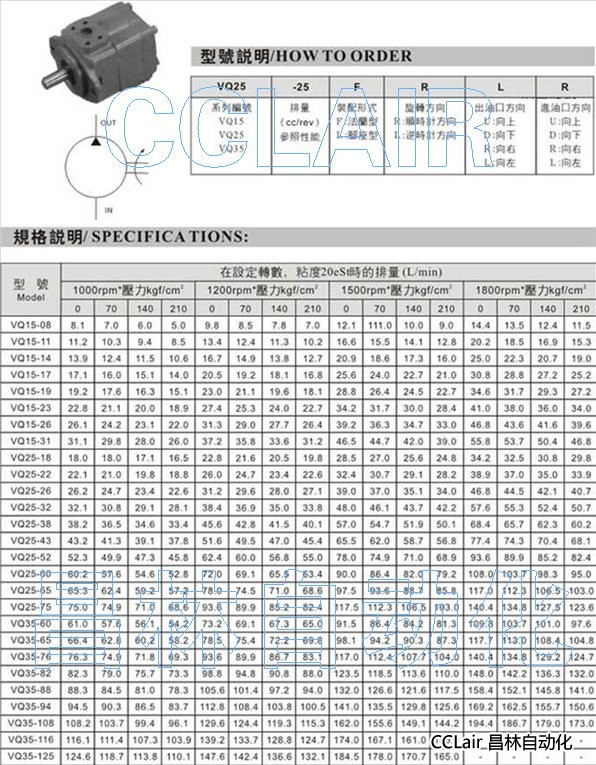This screenshot has height=765, width=596.
Task: Select the 'VQ25-18' model row label
Action: tap(31, 458)
